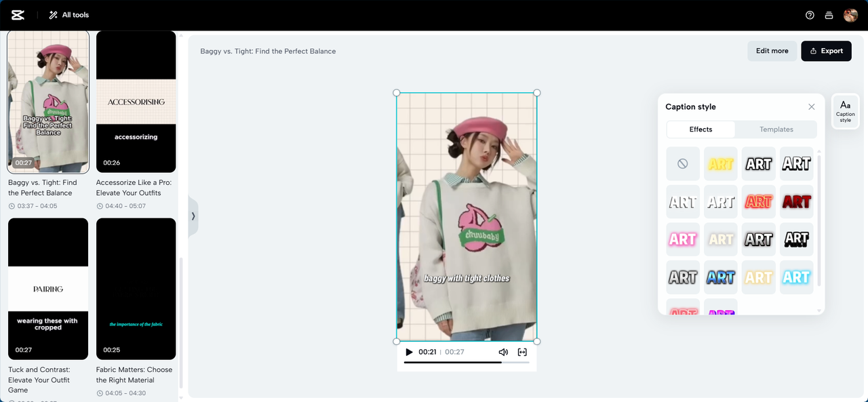Select the Baggy vs. Tight clip thumbnail
This screenshot has width=868, height=402.
tap(48, 102)
